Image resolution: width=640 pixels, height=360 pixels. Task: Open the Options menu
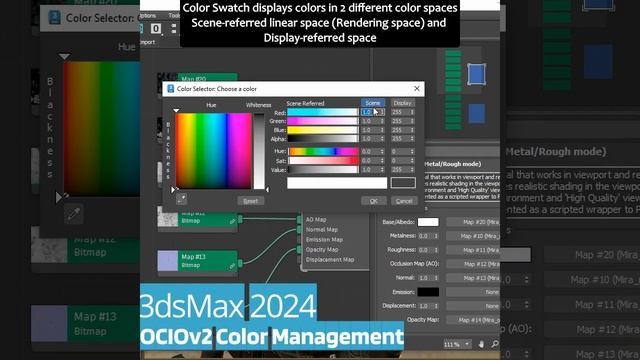point(148,16)
